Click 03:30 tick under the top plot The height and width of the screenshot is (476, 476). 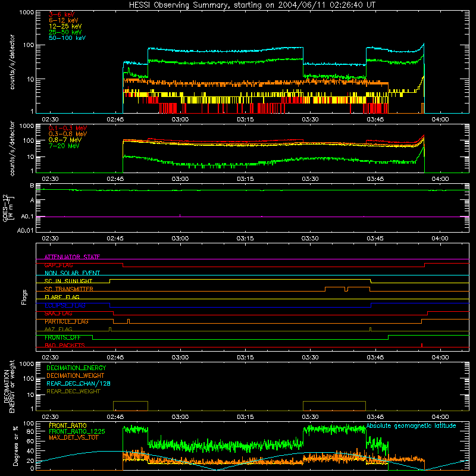(310, 120)
